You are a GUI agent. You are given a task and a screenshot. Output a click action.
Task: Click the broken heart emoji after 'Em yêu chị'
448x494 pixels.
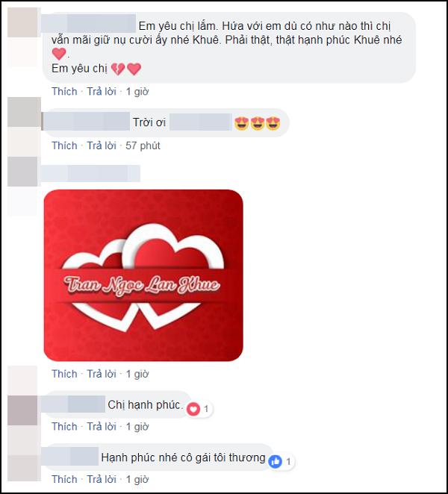coord(118,69)
